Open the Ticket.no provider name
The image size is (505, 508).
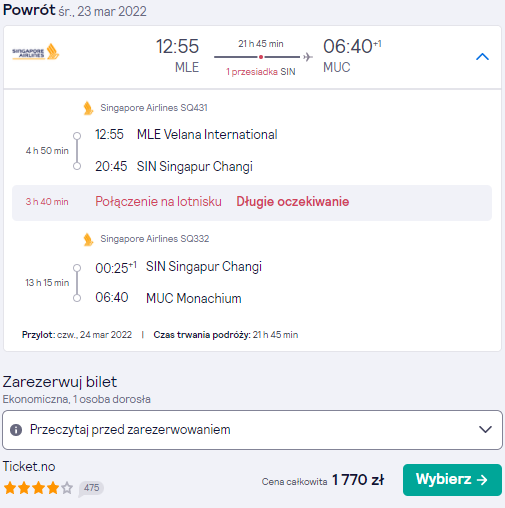(29, 466)
